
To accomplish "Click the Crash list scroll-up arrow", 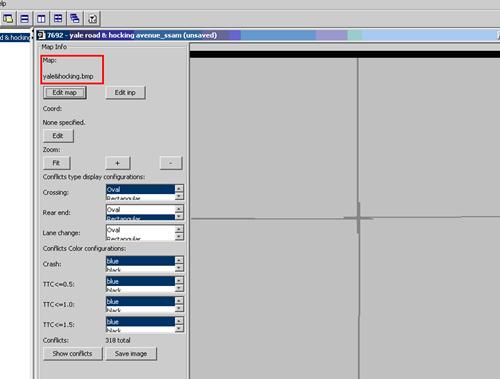I will point(179,260).
